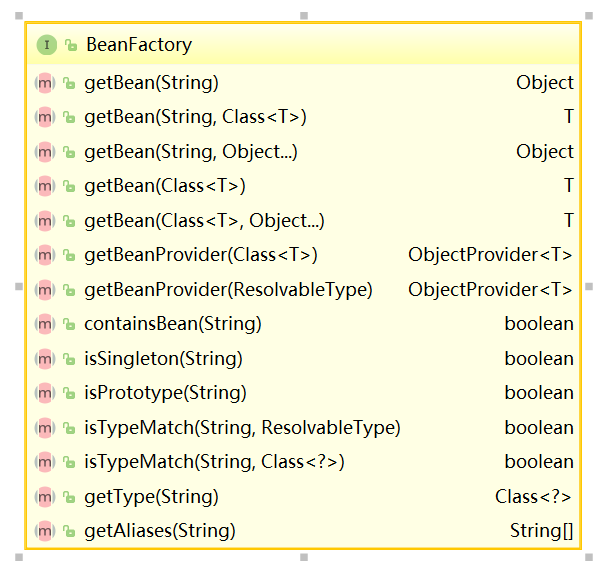Select the getBeanProvider(Class<T>) method
605x568 pixels.
pyautogui.click(x=201, y=255)
